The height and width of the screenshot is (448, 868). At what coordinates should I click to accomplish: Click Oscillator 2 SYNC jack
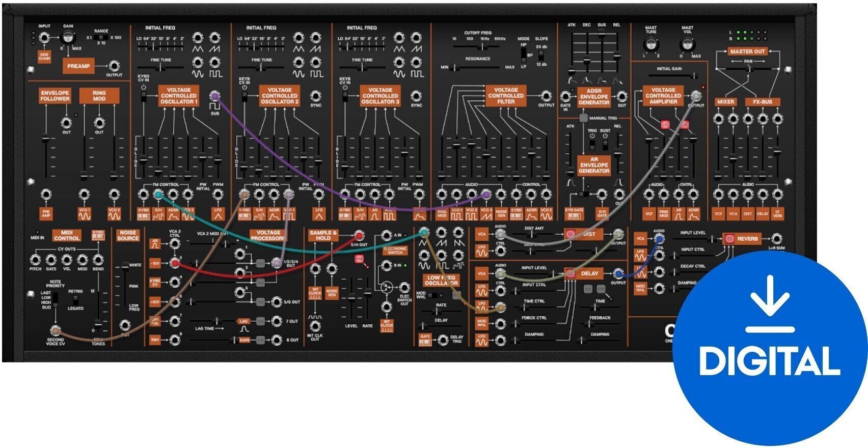click(x=316, y=96)
